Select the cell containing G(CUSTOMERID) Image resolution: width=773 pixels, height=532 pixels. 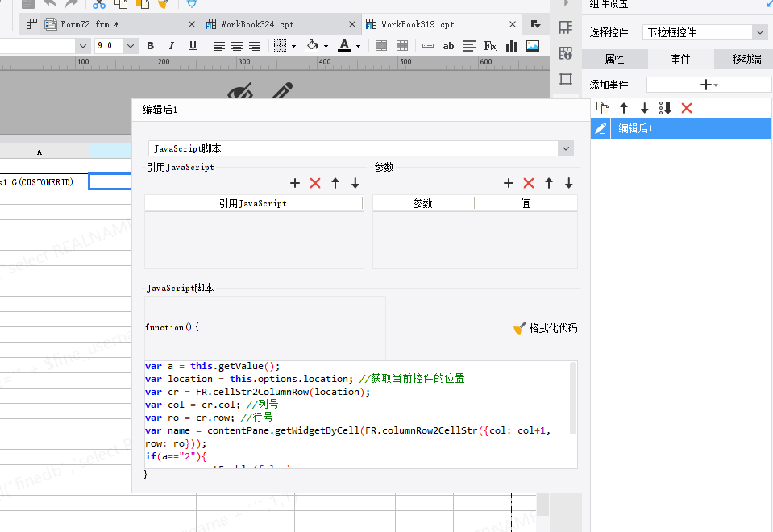point(44,182)
